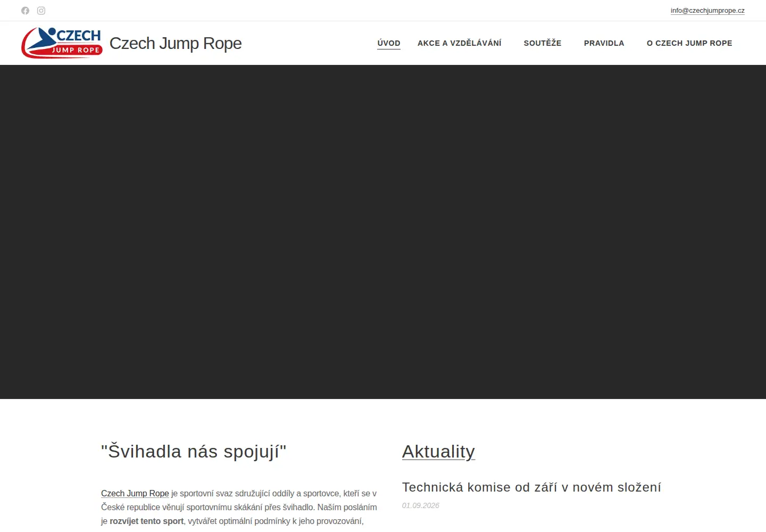The height and width of the screenshot is (532, 766).
Task: Click the Czech Jump Rope logo
Action: tap(62, 43)
